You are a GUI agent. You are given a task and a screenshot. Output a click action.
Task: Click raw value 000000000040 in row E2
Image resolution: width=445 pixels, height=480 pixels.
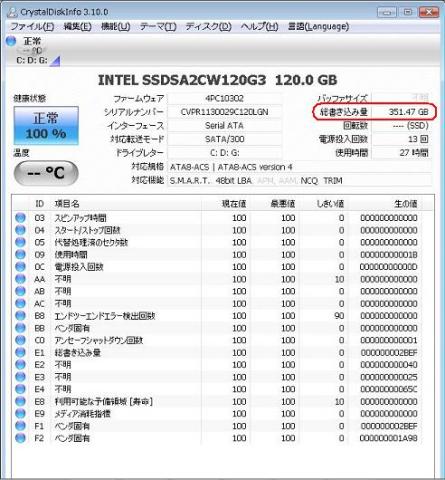(x=389, y=365)
